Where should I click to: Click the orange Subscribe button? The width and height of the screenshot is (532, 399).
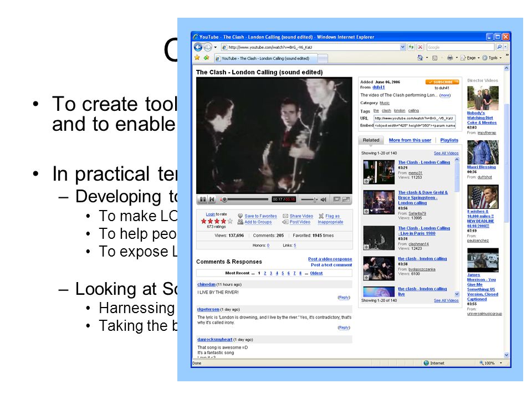pos(442,82)
